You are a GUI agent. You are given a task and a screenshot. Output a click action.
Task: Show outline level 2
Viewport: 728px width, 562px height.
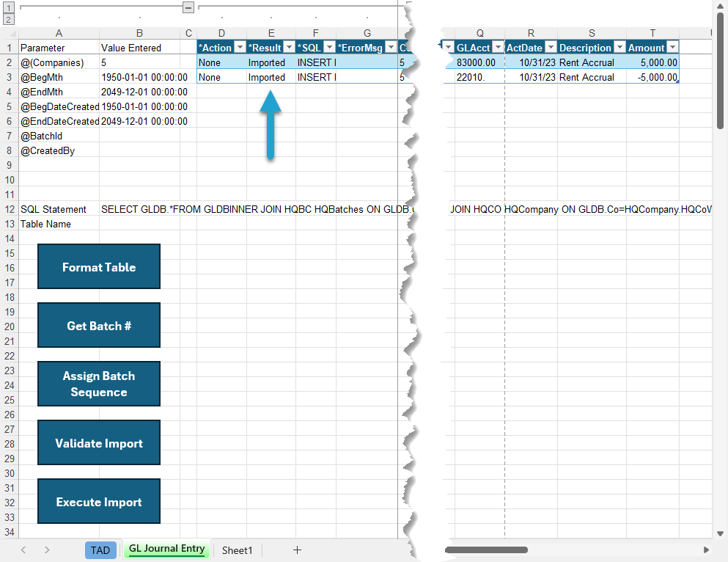tap(9, 19)
